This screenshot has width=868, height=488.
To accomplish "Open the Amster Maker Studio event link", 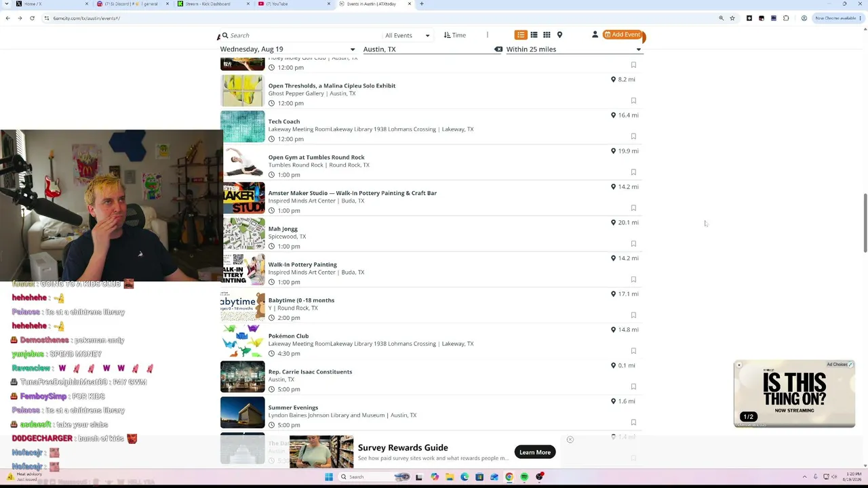I will 352,193.
